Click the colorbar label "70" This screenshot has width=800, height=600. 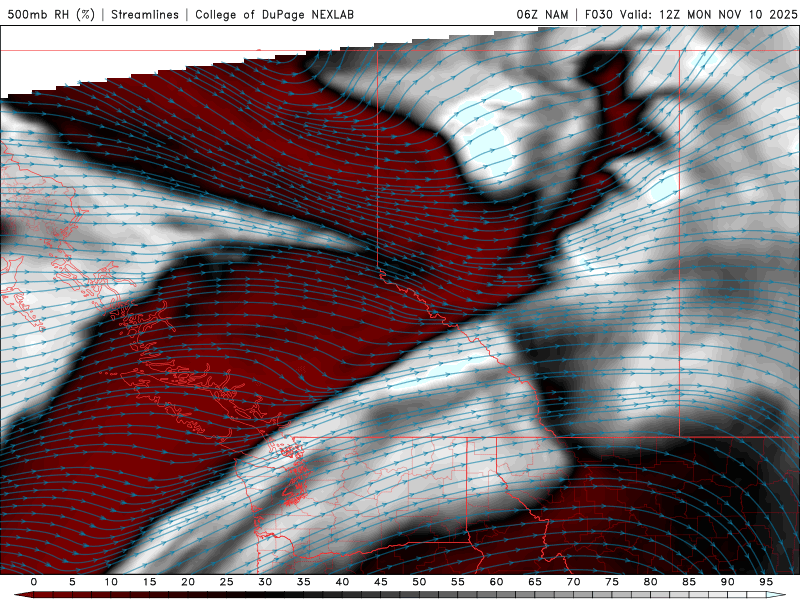(x=573, y=582)
